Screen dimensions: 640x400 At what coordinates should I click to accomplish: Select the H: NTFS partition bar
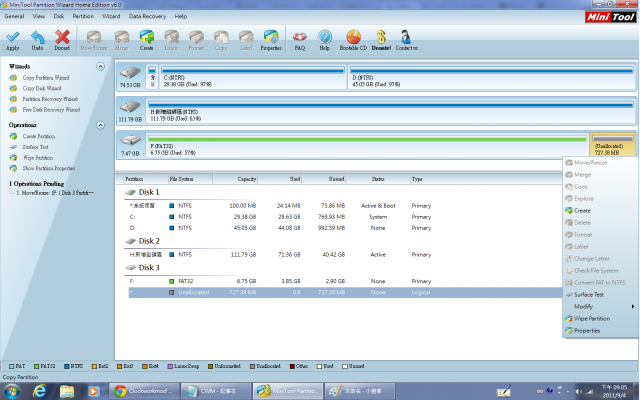(x=391, y=111)
